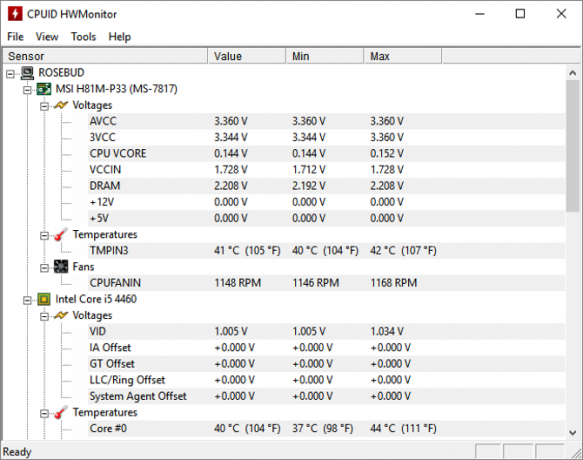Click the CPU Temperatures thermometer icon
Screen dimensions: 583x460
click(x=61, y=412)
